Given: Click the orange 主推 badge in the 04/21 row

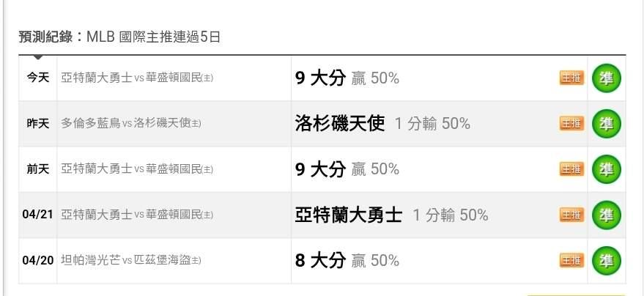Looking at the screenshot, I should [571, 215].
